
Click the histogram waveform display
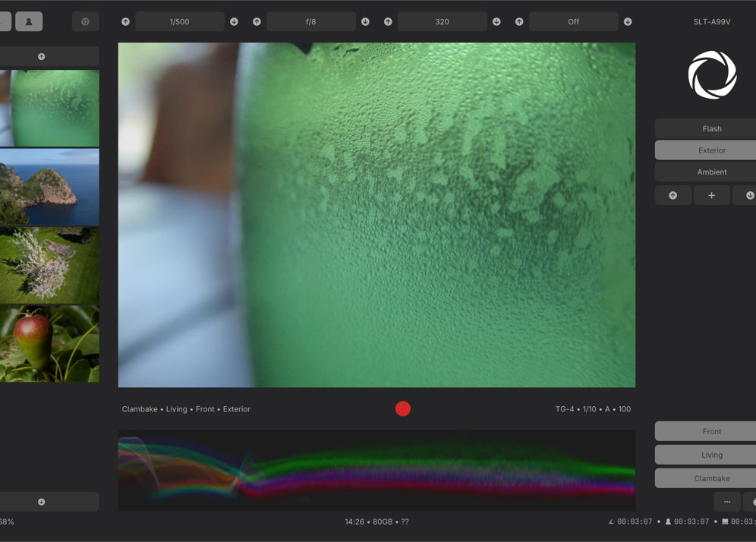376,470
